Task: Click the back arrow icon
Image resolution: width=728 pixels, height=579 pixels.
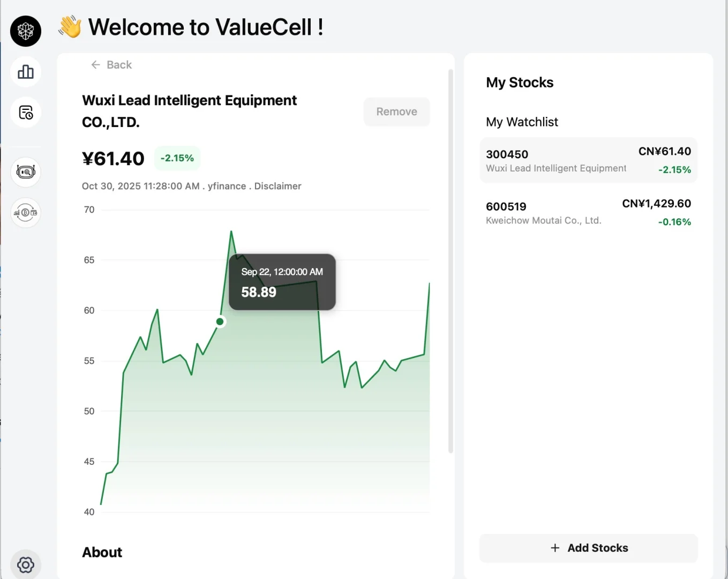Action: pos(95,65)
